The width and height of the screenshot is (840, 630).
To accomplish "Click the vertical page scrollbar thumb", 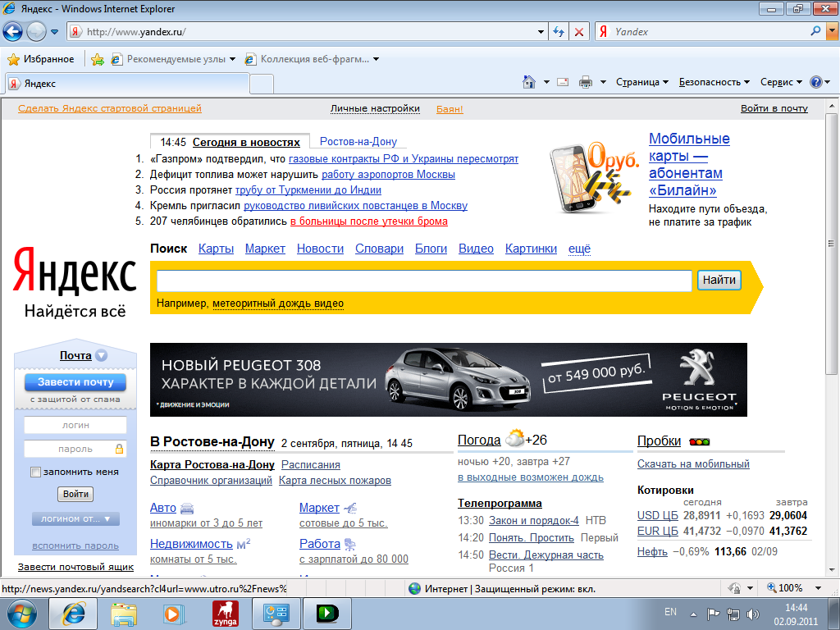I will (x=831, y=244).
